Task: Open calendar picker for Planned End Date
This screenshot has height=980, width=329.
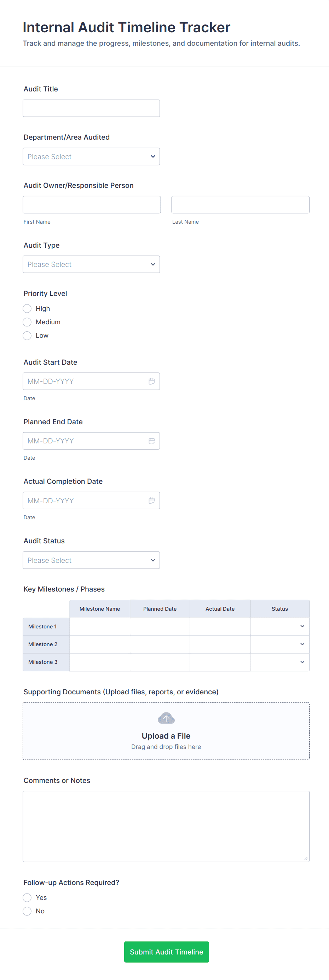Action: 151,441
